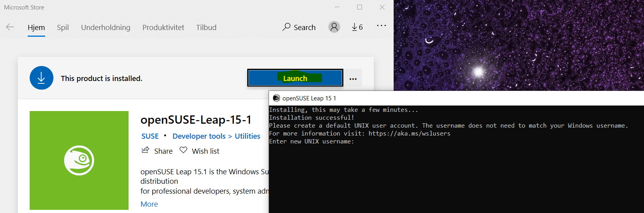Go back with the Store back arrow
This screenshot has width=644, height=213.
(10, 27)
